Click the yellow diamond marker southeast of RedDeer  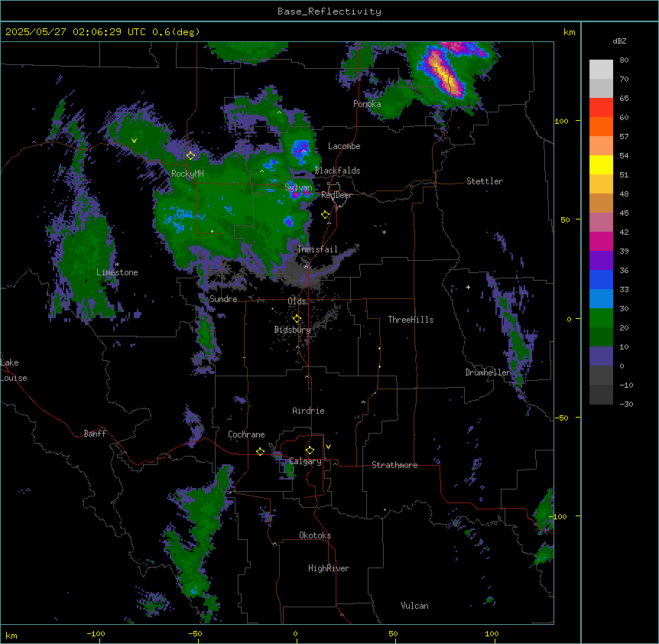pos(325,215)
